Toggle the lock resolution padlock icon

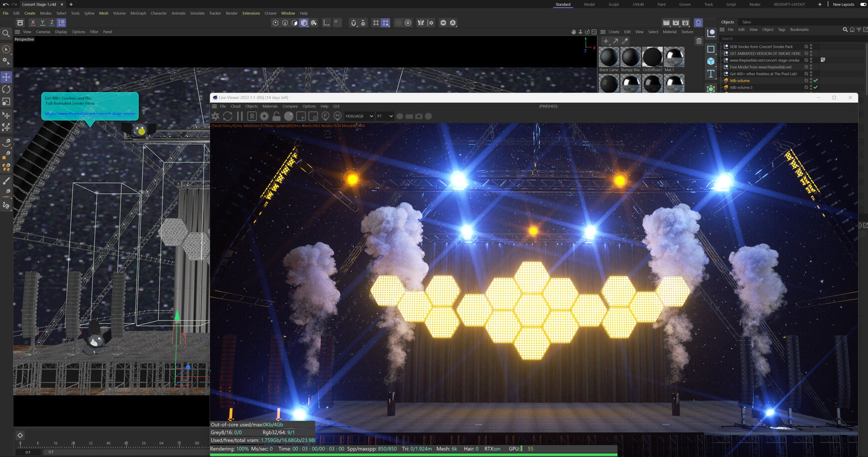pos(276,116)
